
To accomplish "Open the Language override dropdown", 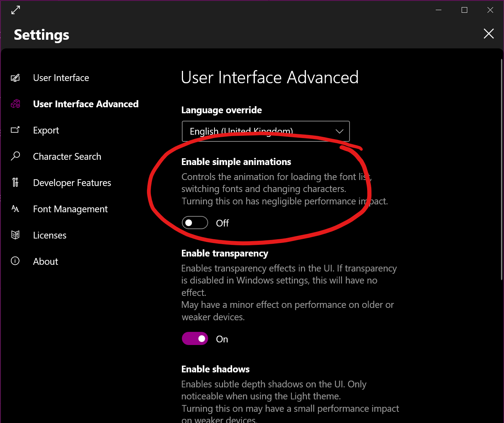I will coord(266,131).
